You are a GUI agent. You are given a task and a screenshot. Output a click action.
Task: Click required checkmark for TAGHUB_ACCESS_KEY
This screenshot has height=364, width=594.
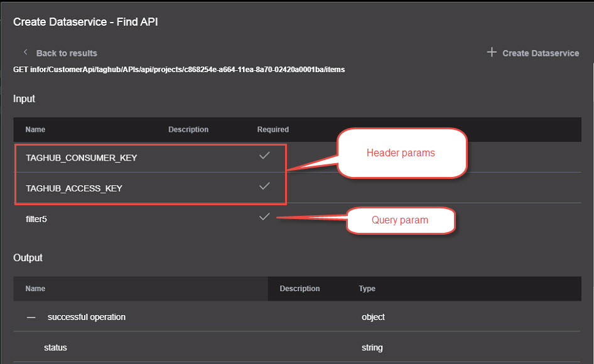[x=264, y=186]
